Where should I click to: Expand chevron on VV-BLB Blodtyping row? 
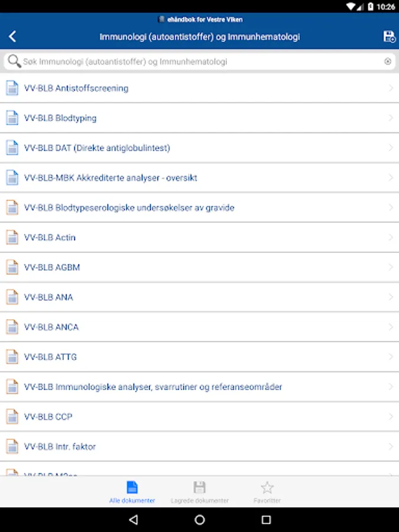391,118
